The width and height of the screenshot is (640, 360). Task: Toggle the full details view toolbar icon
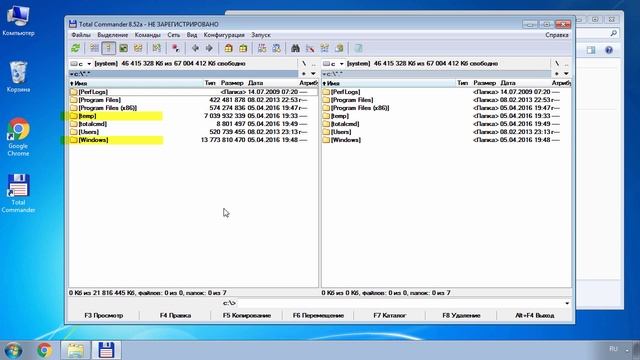109,48
